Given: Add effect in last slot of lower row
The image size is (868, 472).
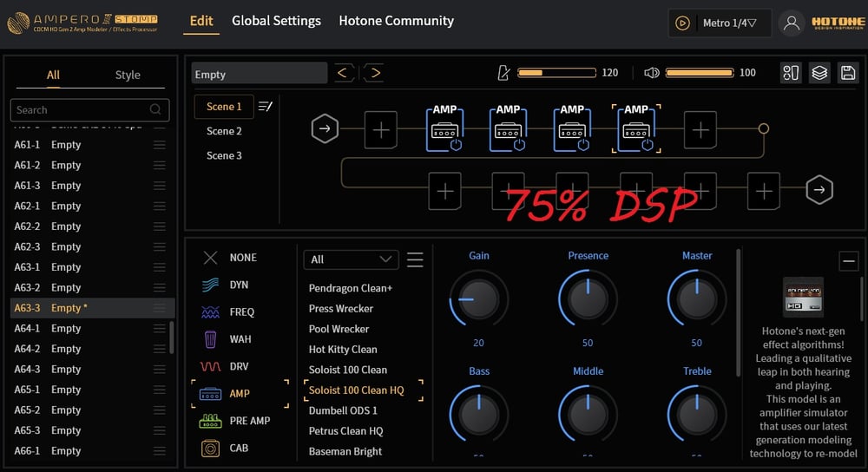Looking at the screenshot, I should 764,191.
